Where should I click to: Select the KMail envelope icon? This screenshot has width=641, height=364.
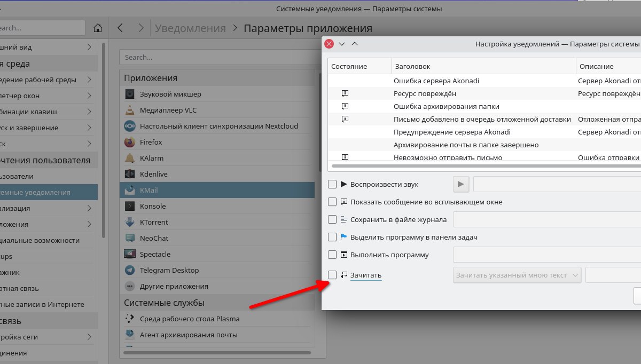click(x=130, y=190)
